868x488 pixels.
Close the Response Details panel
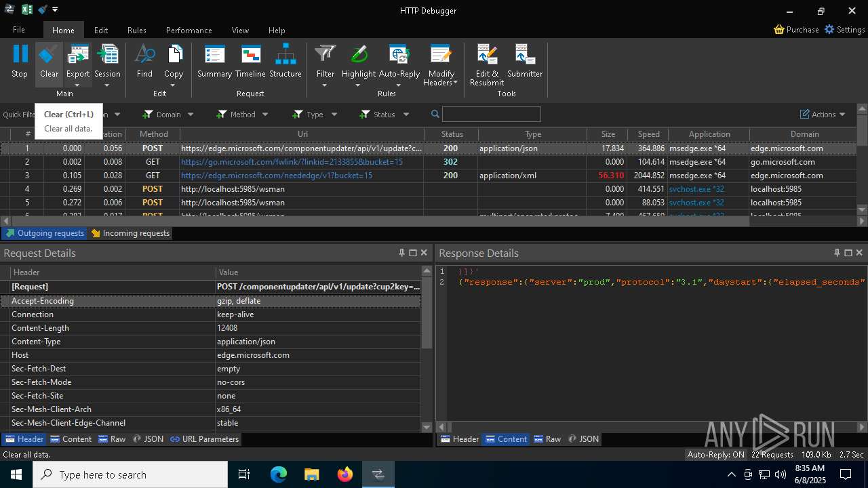point(859,253)
